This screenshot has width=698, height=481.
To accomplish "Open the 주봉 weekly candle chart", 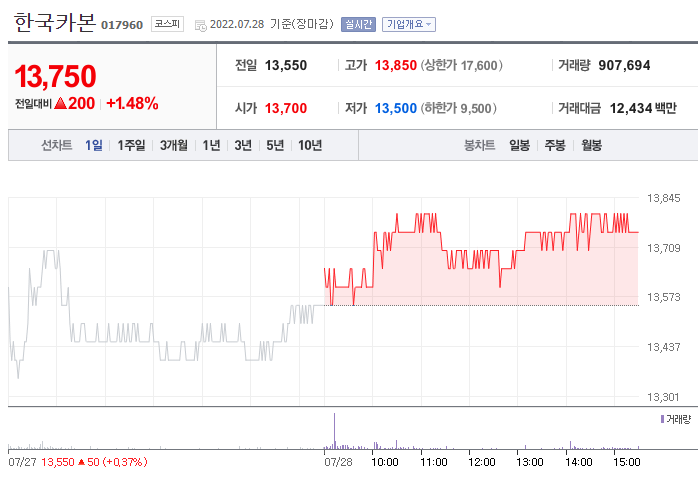I will click(555, 145).
